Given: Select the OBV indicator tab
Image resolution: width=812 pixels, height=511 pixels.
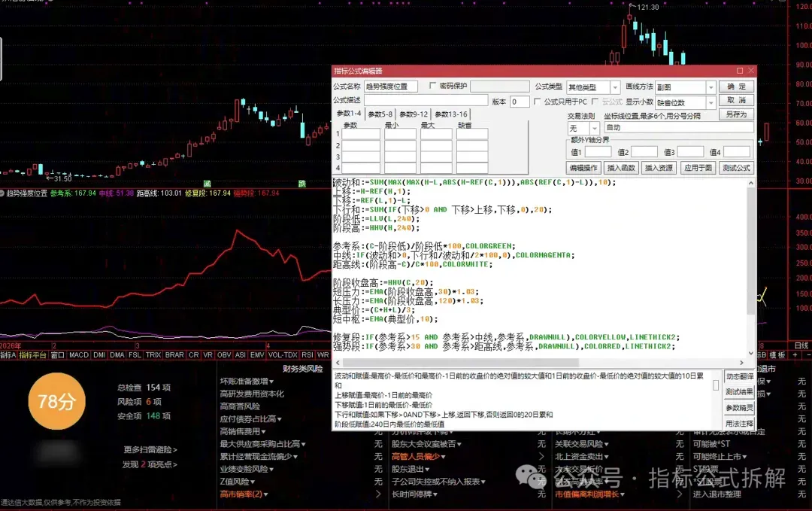Looking at the screenshot, I should pos(224,355).
